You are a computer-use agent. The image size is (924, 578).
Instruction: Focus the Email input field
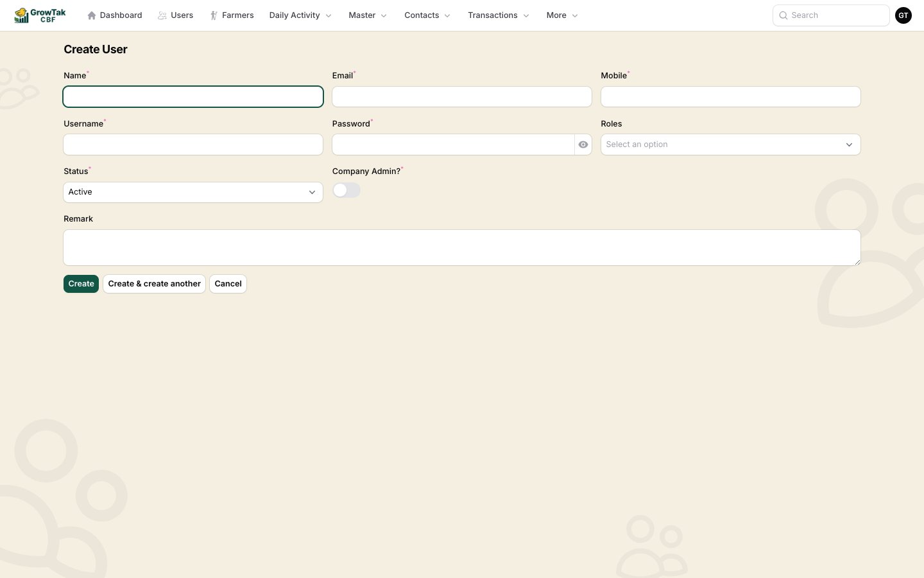462,97
